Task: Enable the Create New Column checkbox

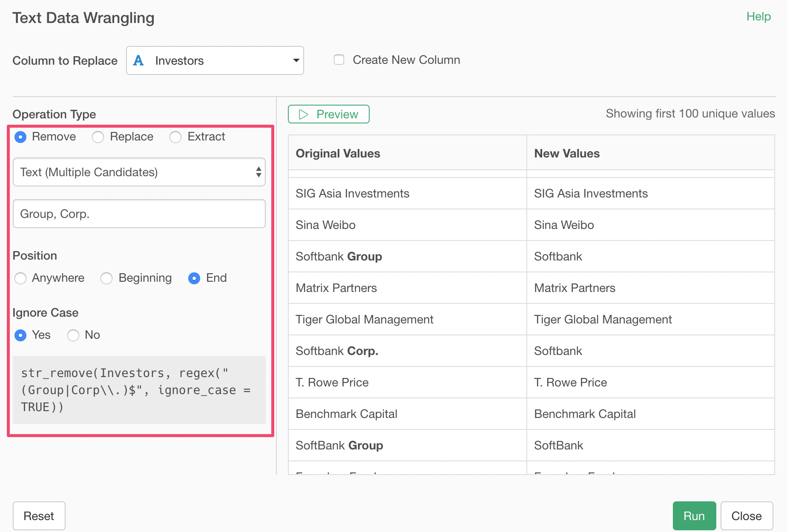Action: (339, 60)
